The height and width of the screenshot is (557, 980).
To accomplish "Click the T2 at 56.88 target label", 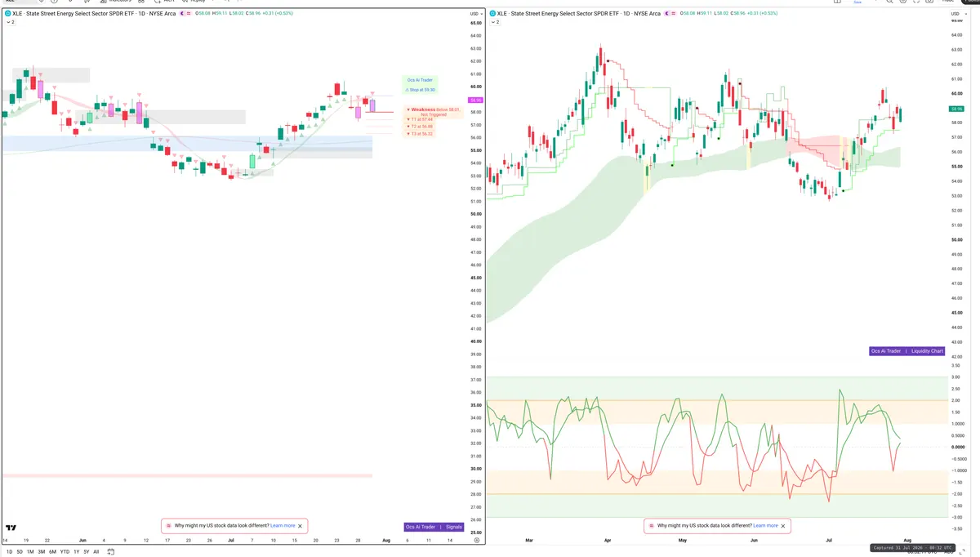I will (x=421, y=127).
